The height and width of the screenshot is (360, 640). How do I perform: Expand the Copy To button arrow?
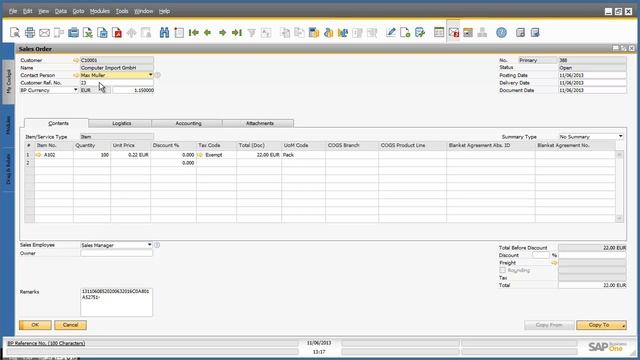tap(623, 325)
